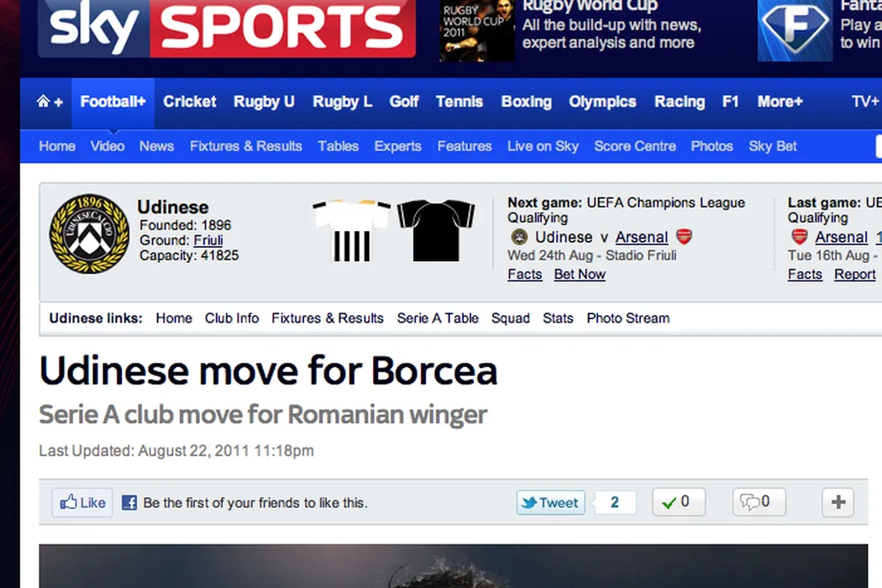Click the Facebook Like thumbs-up button
Screen dimensions: 882x588
82,502
